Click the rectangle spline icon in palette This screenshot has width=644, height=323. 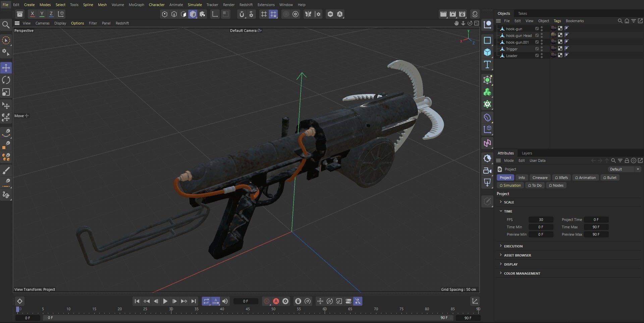[x=487, y=40]
